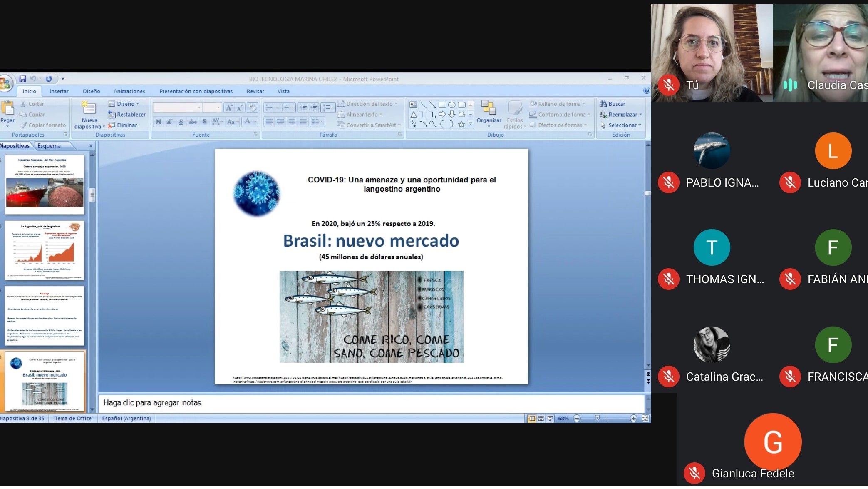
Task: Open the Seleccionar dropdown menu
Action: point(624,125)
